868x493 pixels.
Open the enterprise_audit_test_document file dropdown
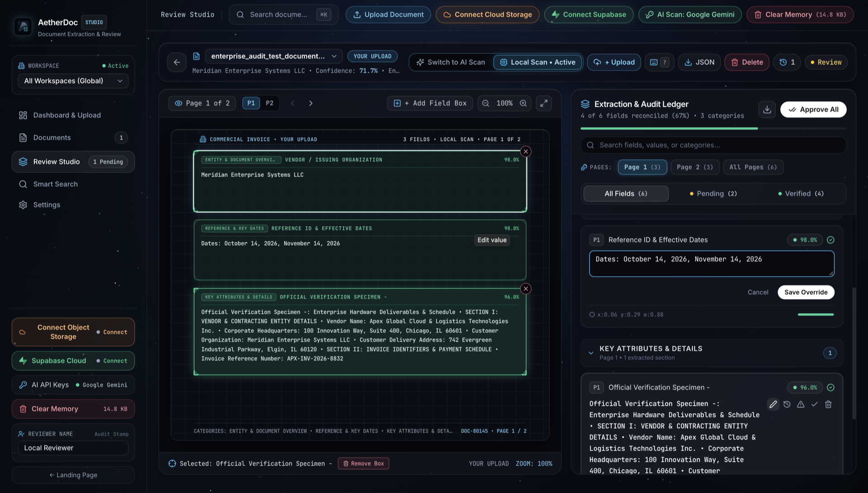click(x=274, y=56)
